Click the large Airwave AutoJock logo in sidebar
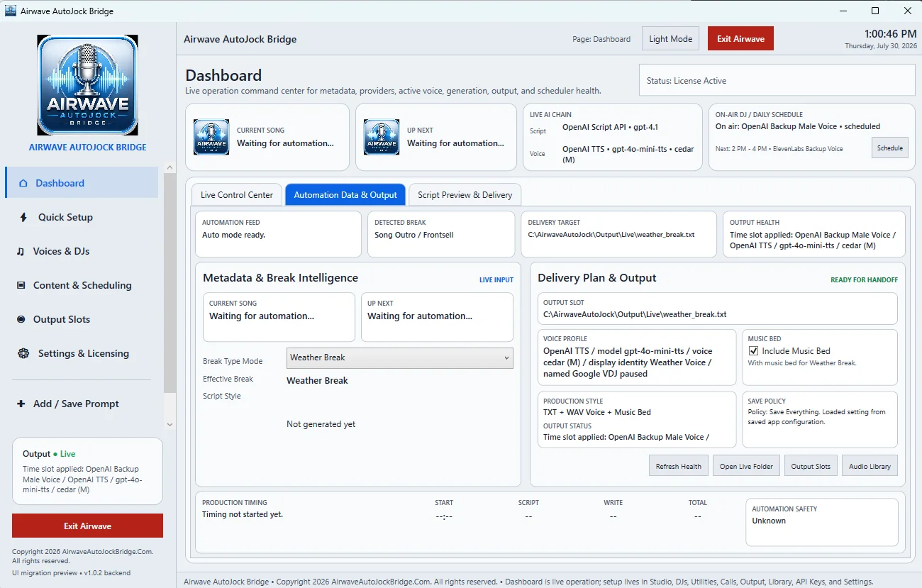This screenshot has width=922, height=588. click(x=87, y=85)
